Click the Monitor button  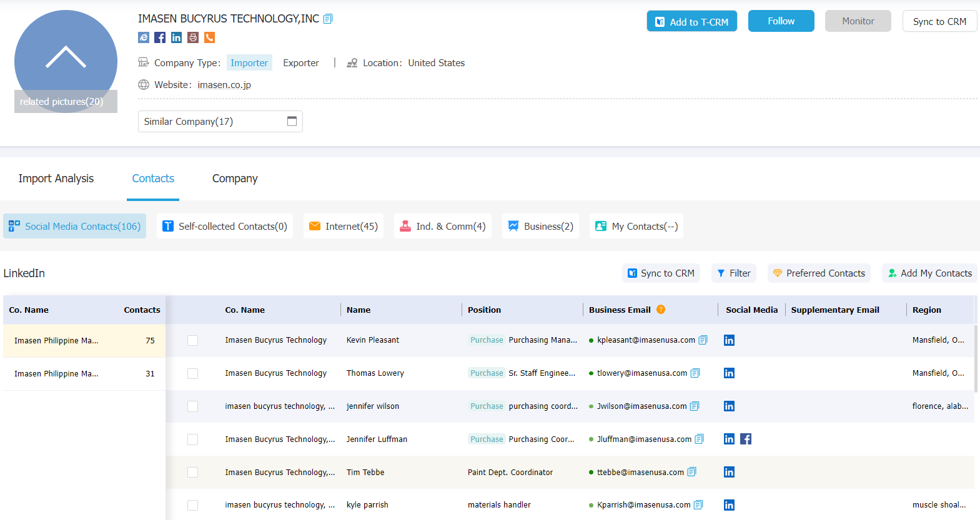(858, 21)
